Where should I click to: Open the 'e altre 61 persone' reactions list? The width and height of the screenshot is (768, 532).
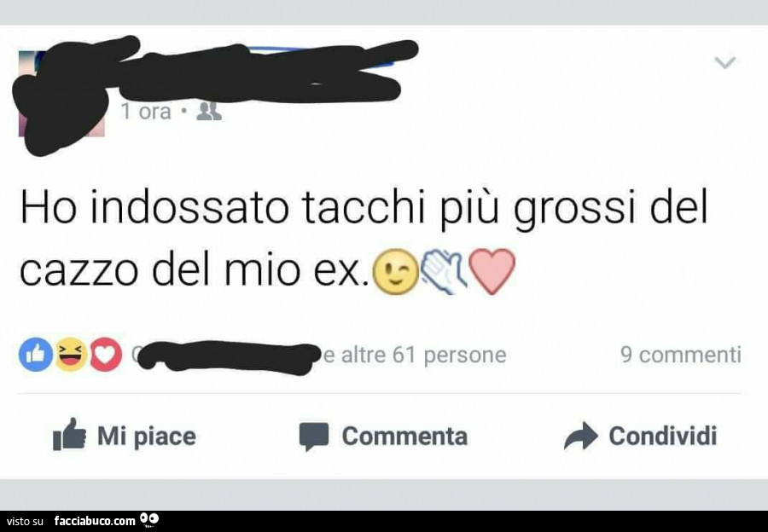click(416, 355)
